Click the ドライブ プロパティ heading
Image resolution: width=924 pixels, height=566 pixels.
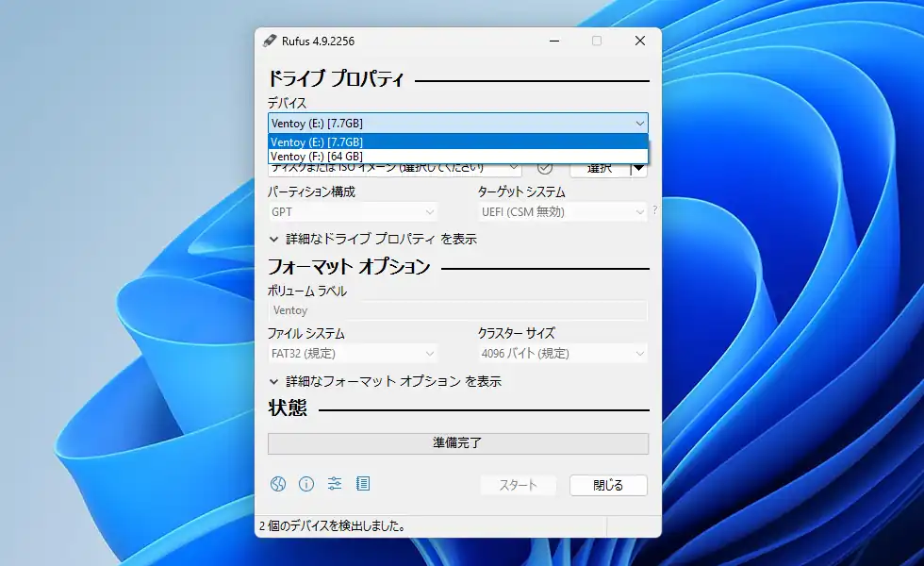click(x=337, y=79)
